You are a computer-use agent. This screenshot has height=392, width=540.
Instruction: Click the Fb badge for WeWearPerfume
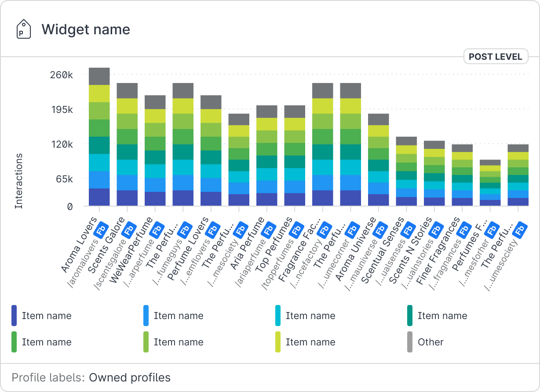(158, 229)
